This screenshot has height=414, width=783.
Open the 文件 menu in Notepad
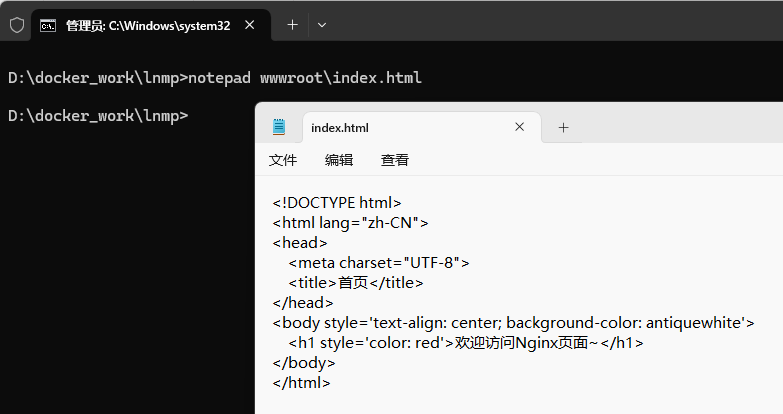click(x=283, y=160)
